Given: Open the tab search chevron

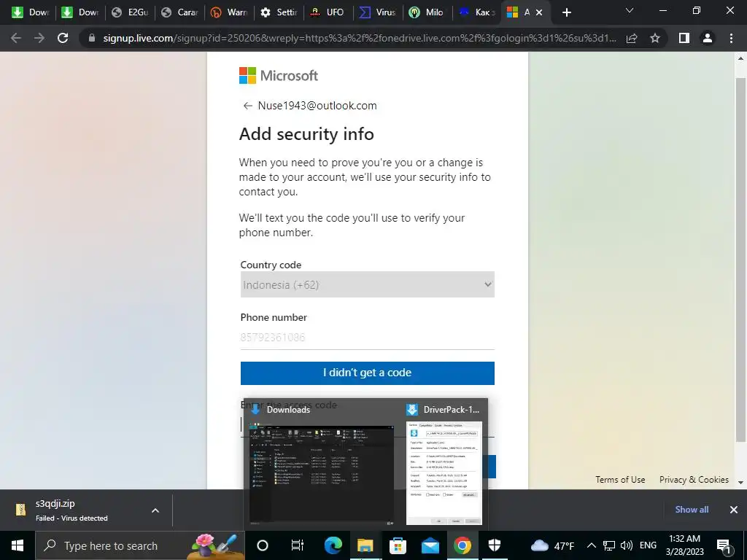Looking at the screenshot, I should [630, 10].
